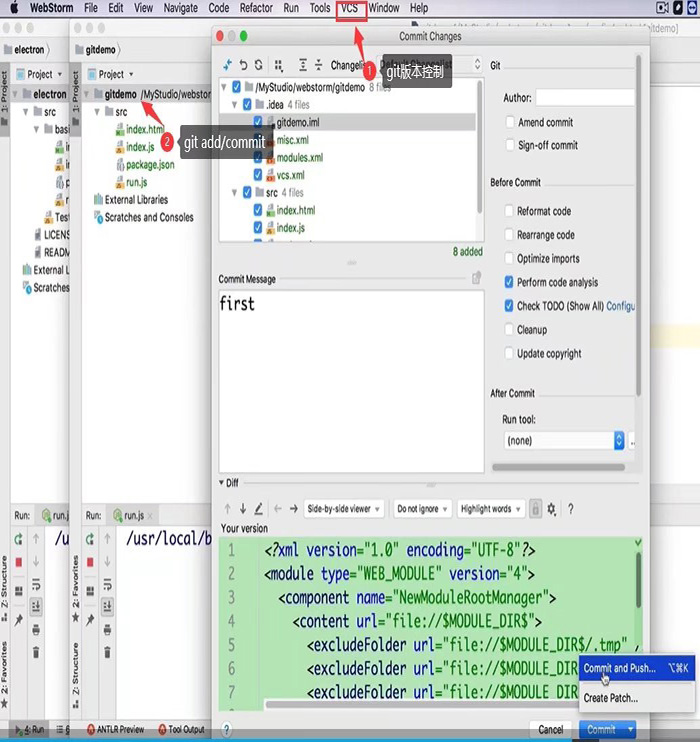Image resolution: width=700 pixels, height=742 pixels.
Task: Select Create Patch... from popup
Action: tap(637, 698)
